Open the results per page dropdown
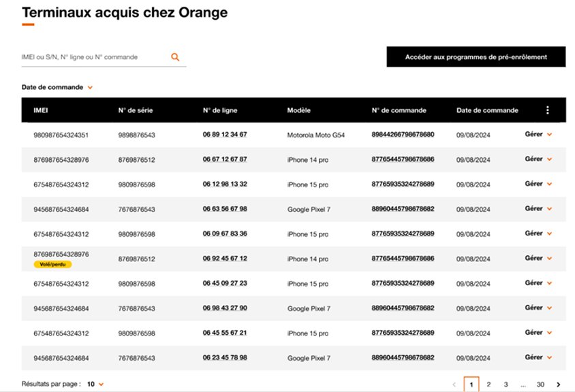This screenshot has width=575, height=392. point(95,385)
